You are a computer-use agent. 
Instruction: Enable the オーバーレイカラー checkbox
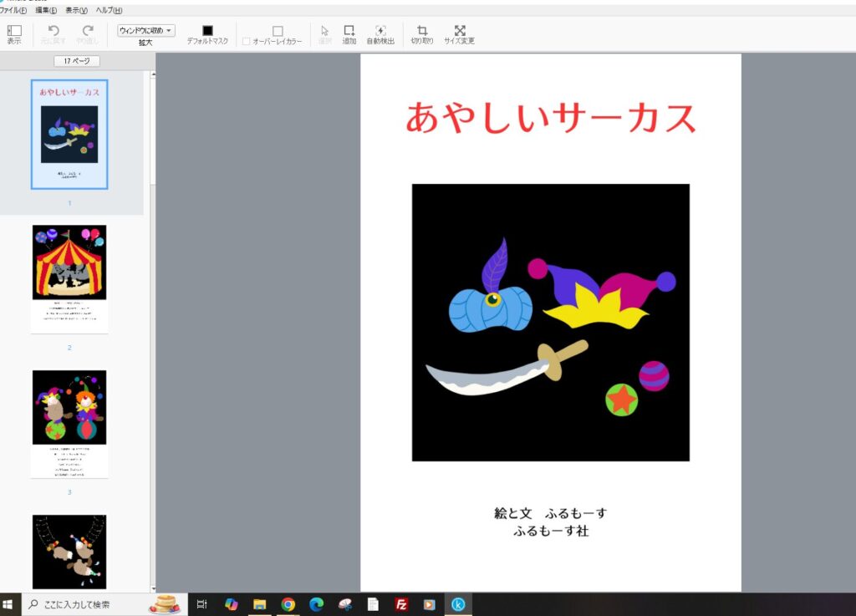click(247, 42)
